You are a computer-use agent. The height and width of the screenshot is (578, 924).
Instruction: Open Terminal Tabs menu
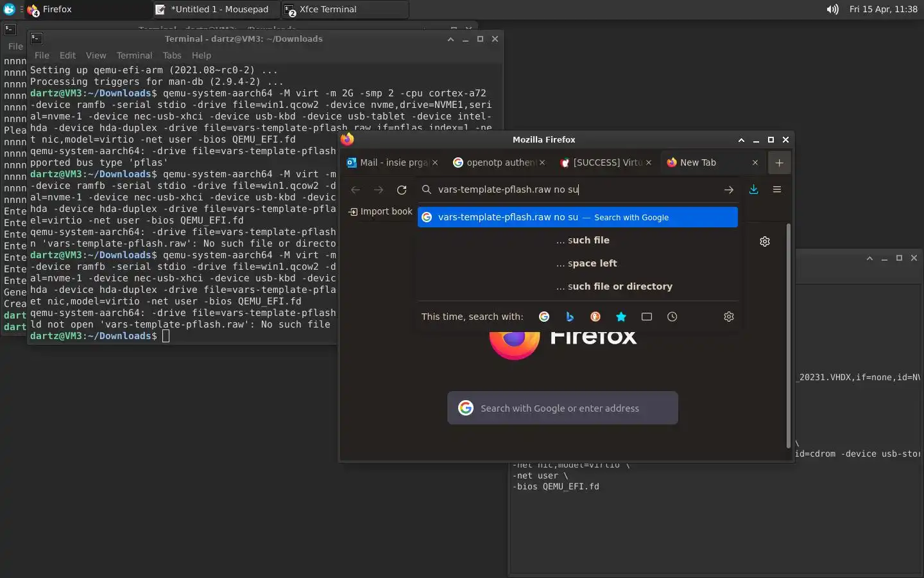[172, 55]
